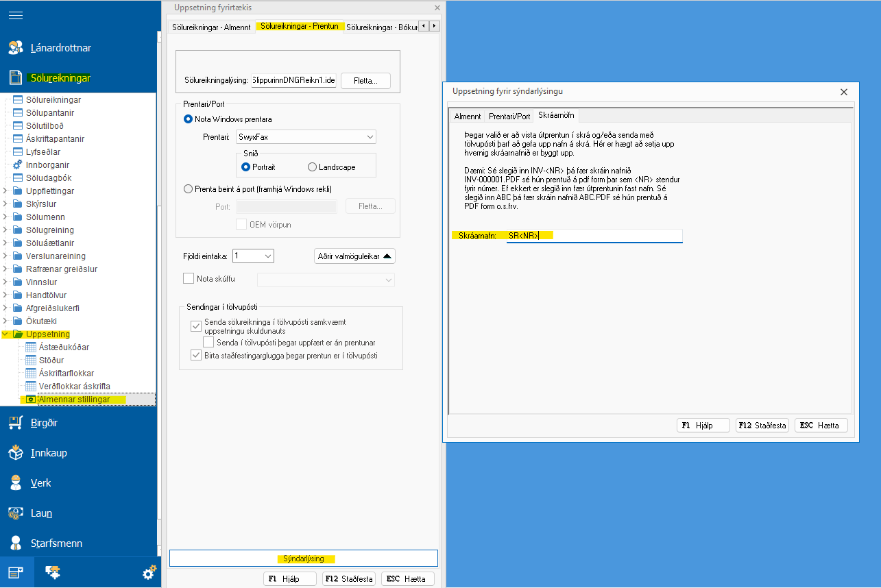Open the Innkaup module icon

16,453
